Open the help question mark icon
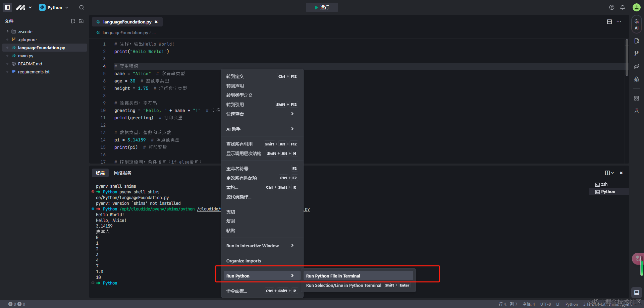644x308 pixels. 612,7
